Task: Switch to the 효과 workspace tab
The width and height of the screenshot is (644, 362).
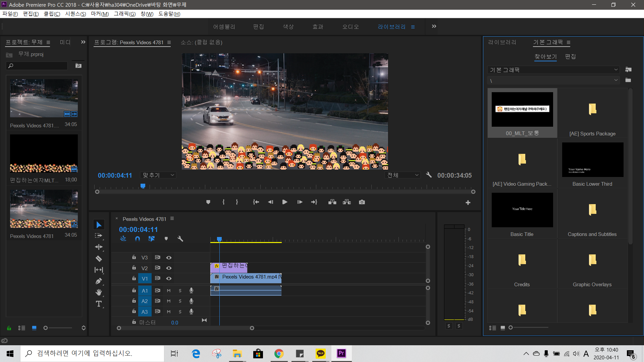Action: coord(317,27)
